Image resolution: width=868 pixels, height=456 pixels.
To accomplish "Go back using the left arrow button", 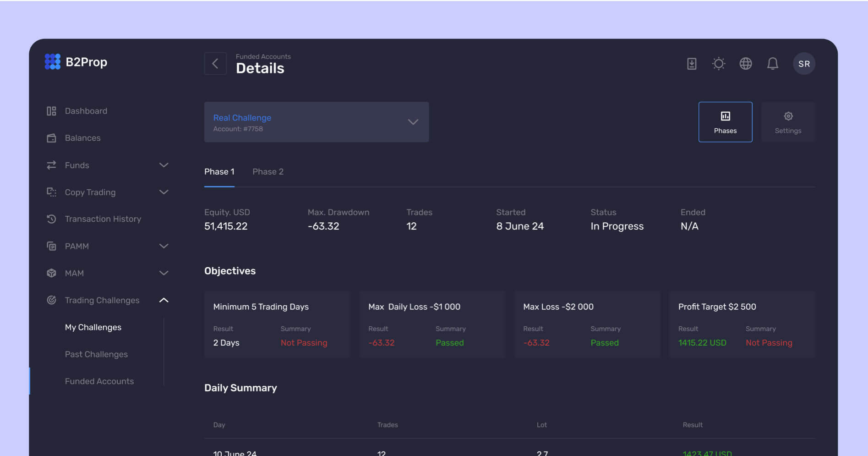I will click(215, 64).
